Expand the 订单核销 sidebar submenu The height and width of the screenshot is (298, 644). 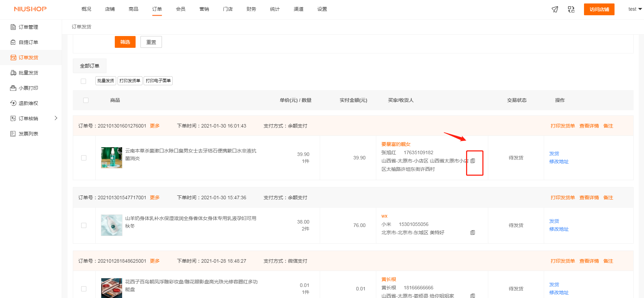[x=56, y=119]
